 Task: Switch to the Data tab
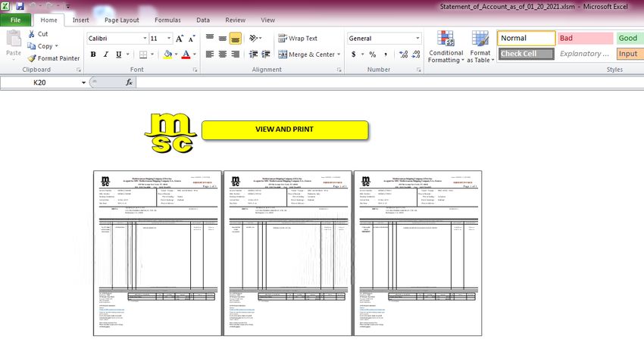point(203,20)
